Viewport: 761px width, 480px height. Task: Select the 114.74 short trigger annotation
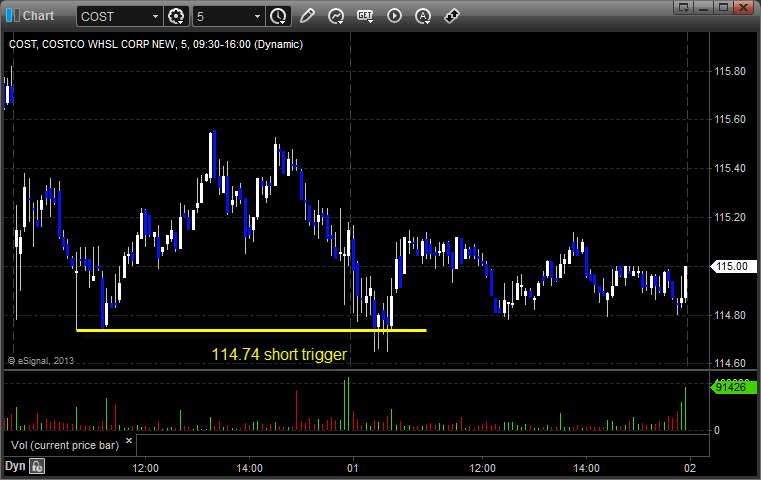coord(279,354)
